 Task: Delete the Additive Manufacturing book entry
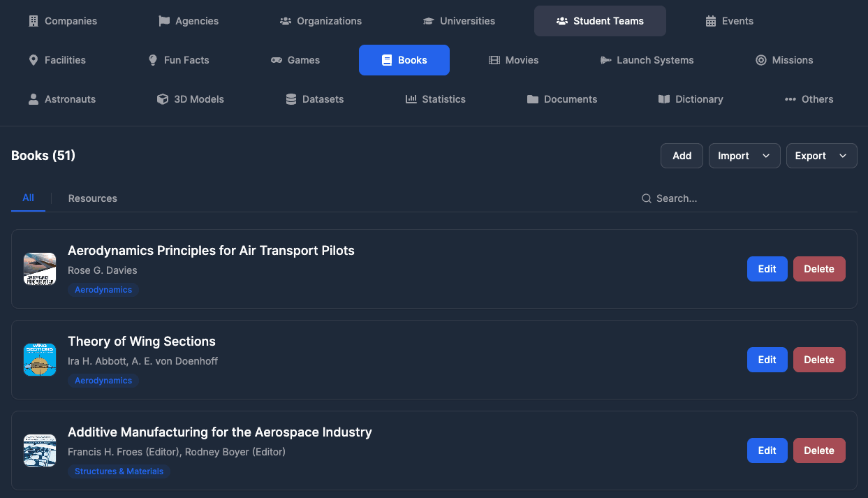[x=818, y=451]
